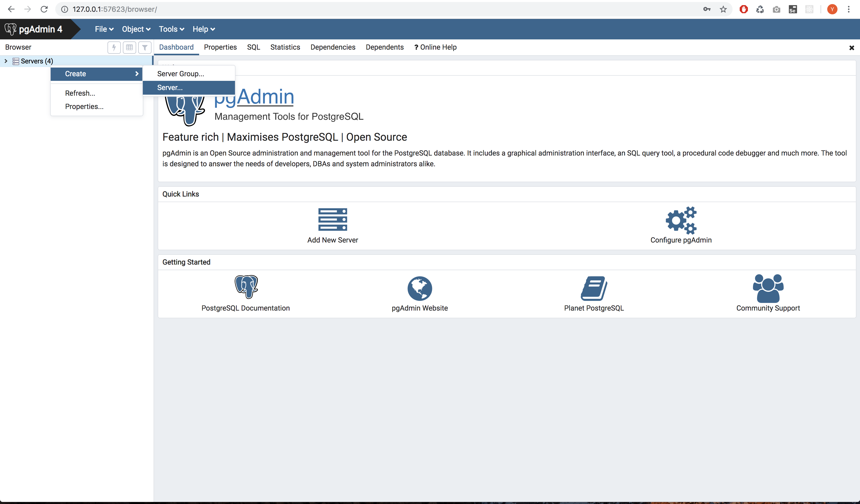
Task: Select the Dependencies tab
Action: coord(333,47)
